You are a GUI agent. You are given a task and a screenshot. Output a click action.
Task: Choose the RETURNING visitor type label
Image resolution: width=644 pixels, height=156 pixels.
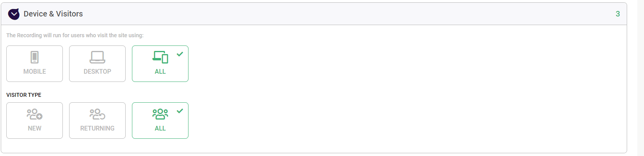(x=97, y=128)
